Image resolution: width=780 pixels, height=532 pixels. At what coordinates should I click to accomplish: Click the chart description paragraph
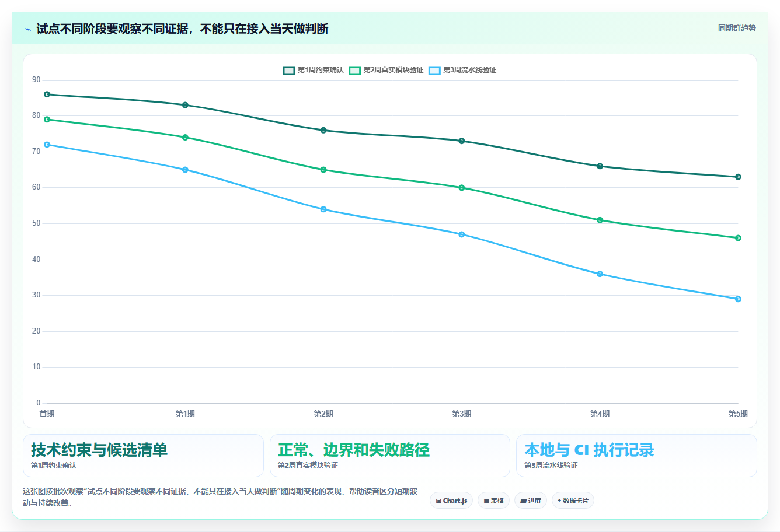click(220, 497)
